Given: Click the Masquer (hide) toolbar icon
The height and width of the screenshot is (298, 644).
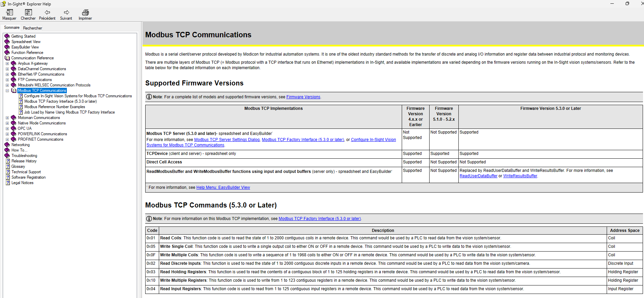Looking at the screenshot, I should (x=9, y=13).
